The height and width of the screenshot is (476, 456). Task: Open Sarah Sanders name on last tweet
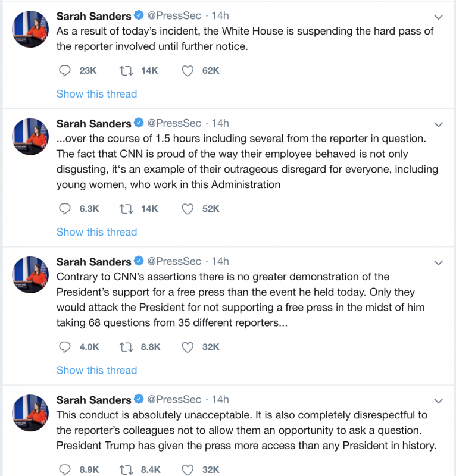93,400
